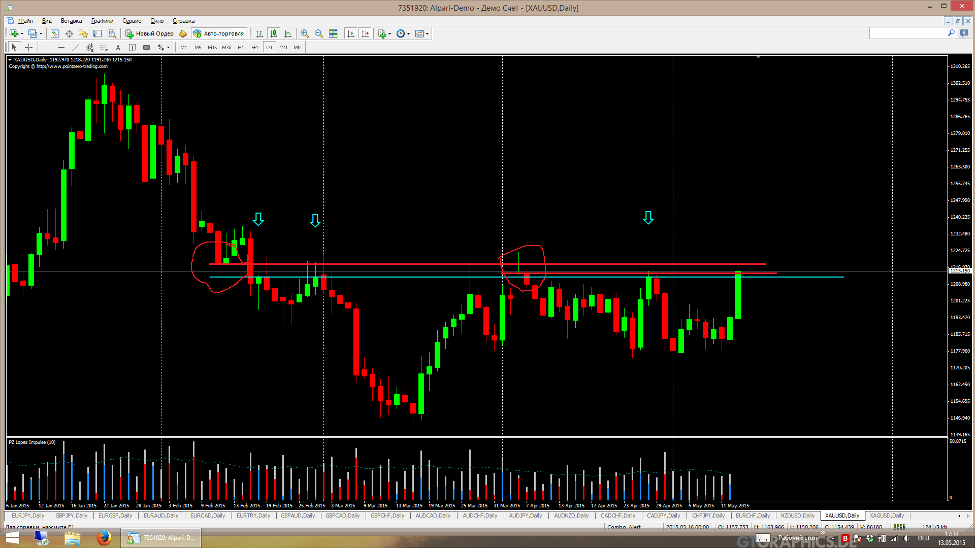Show the Terminal panel icon
Screen dimensions: 980x551
(x=97, y=33)
